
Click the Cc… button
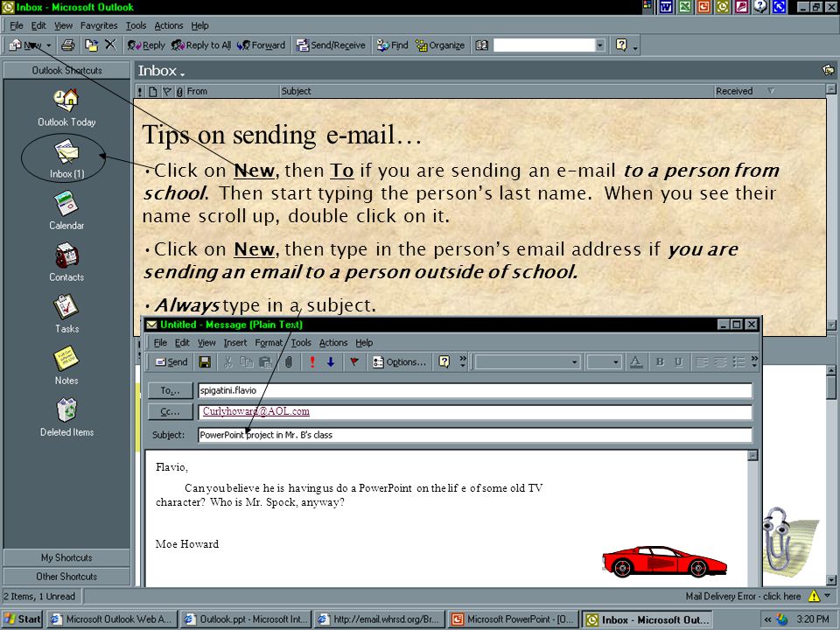171,411
